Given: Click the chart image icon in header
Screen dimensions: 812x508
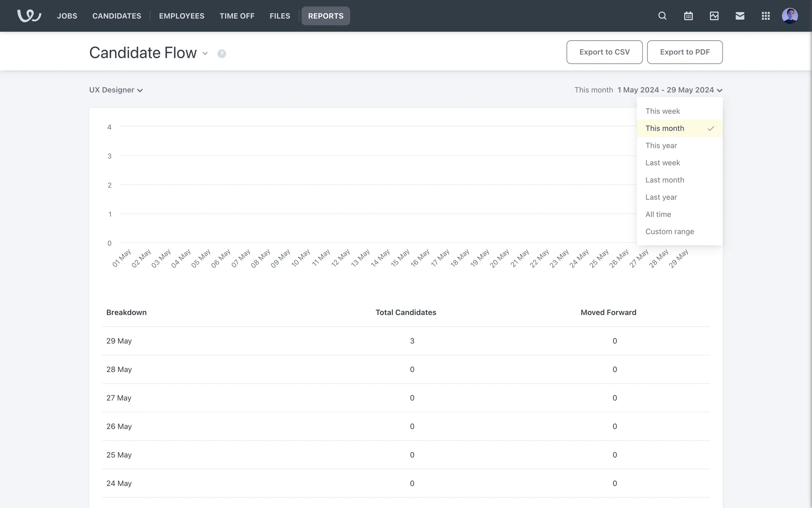Looking at the screenshot, I should click(x=714, y=16).
